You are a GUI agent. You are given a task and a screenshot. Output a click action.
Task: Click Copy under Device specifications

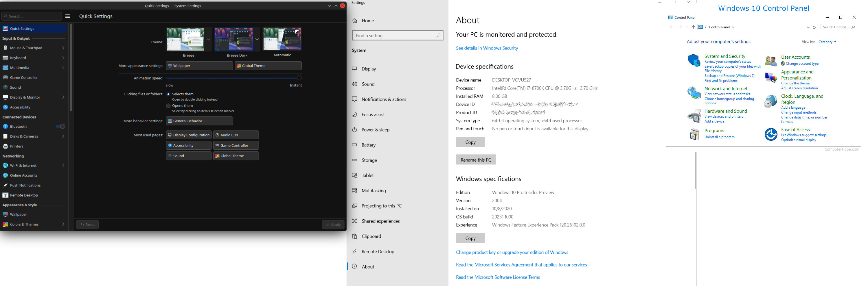pos(470,142)
